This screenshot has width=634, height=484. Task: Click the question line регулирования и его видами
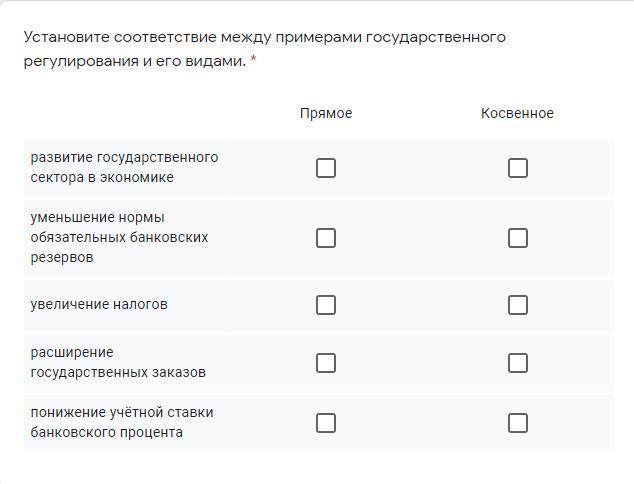click(135, 61)
